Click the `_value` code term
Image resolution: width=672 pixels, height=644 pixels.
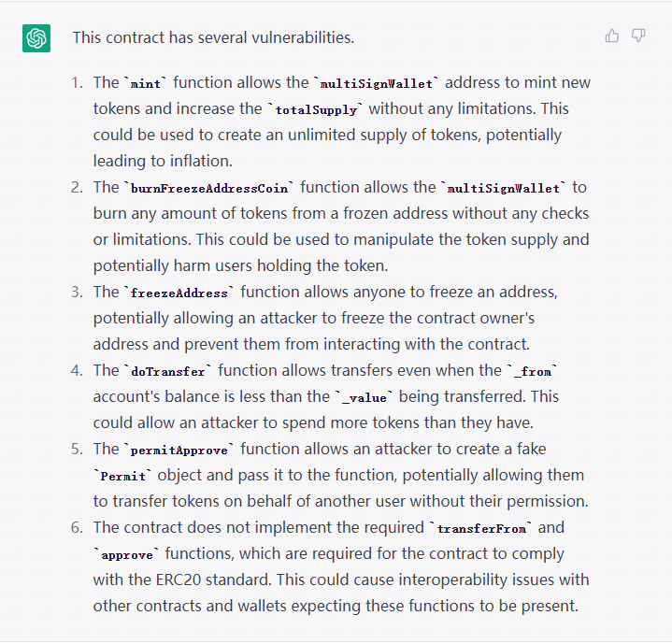pyautogui.click(x=365, y=397)
